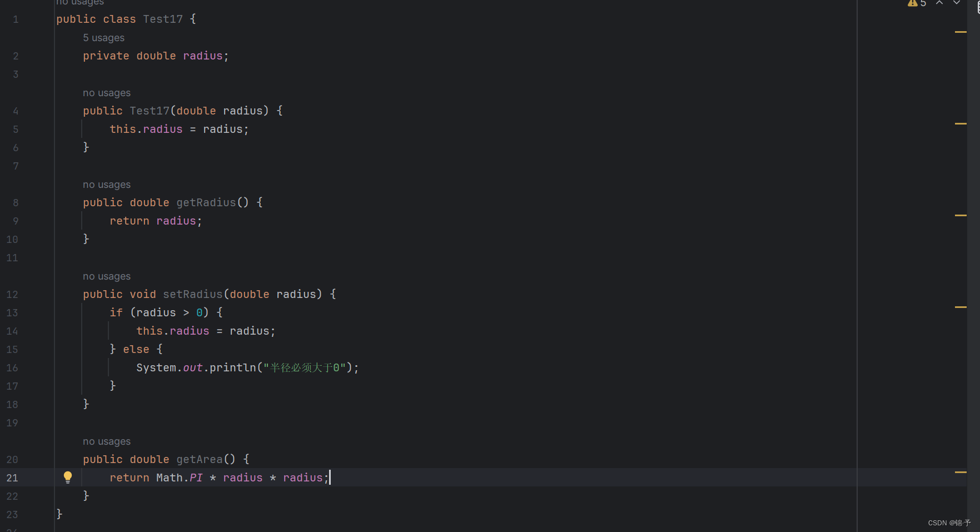Click method name 'getRadius'
This screenshot has width=980, height=532.
[206, 202]
